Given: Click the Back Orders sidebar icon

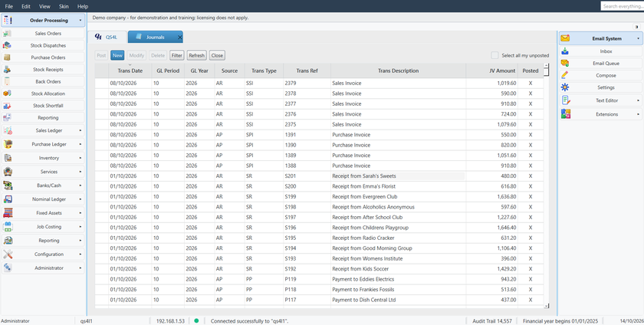Looking at the screenshot, I should tap(8, 82).
